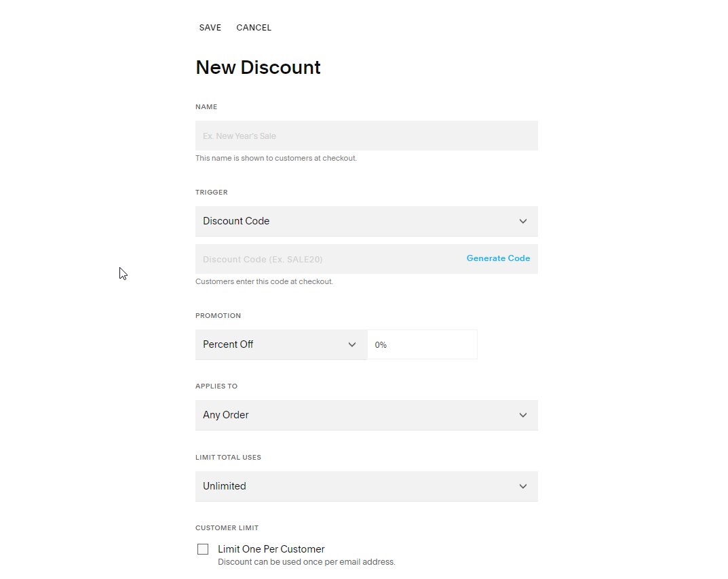Click the chevron arrow in Trigger field
Image resolution: width=728 pixels, height=579 pixels.
(523, 221)
